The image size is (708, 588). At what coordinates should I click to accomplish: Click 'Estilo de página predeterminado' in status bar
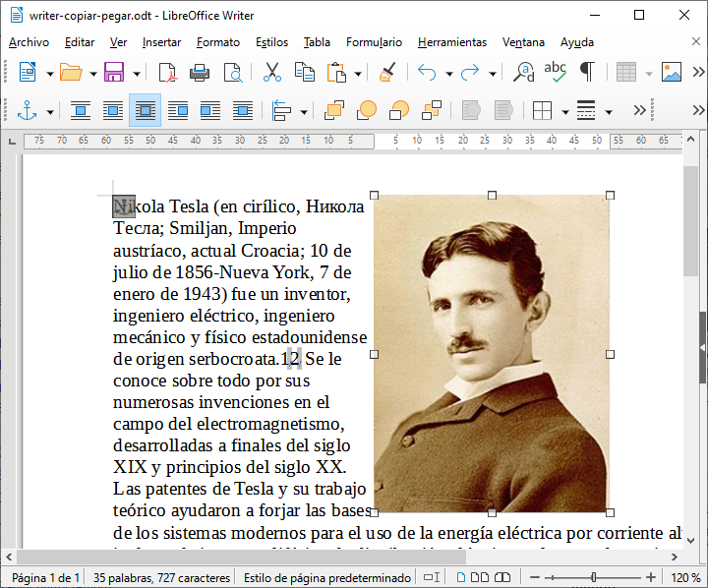[x=327, y=577]
